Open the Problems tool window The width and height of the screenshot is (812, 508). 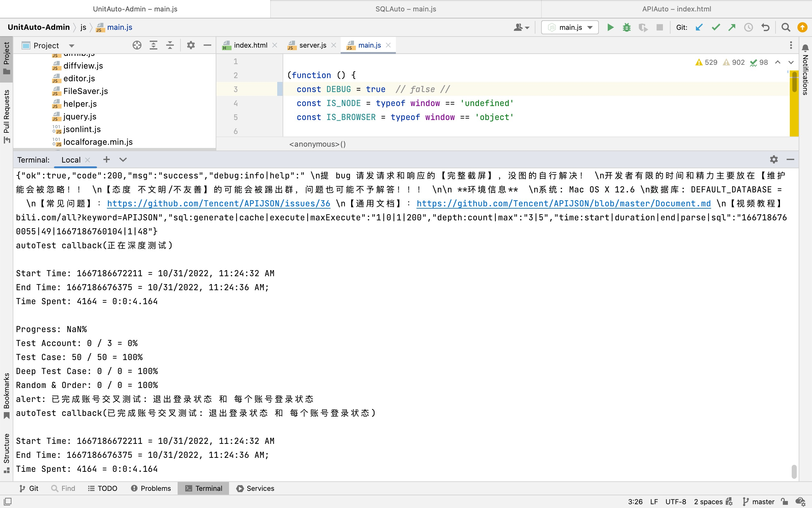coord(151,488)
